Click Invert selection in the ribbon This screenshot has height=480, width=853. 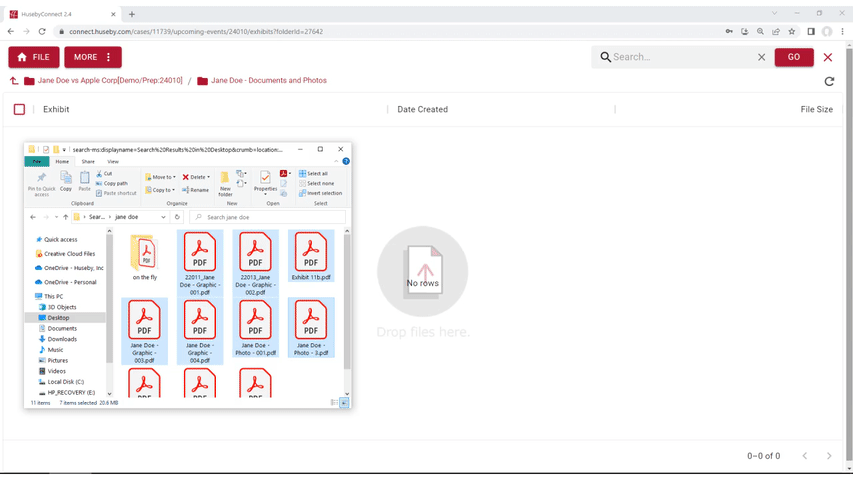tap(320, 193)
